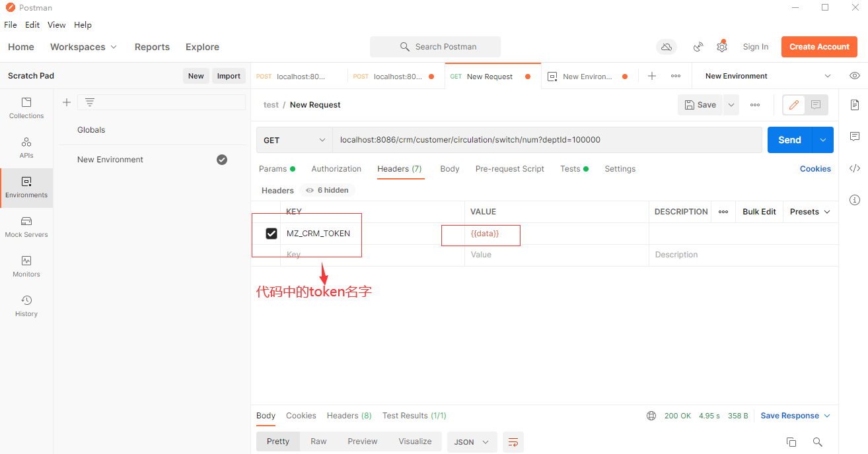
Task: Open the APIs sidebar panel
Action: tap(26, 148)
